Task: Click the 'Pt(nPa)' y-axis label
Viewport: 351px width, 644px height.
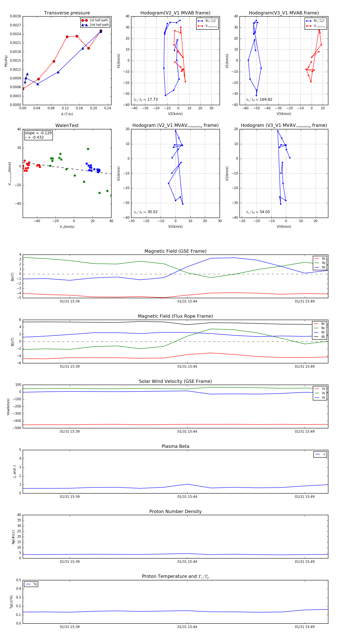Action: pyautogui.click(x=6, y=61)
